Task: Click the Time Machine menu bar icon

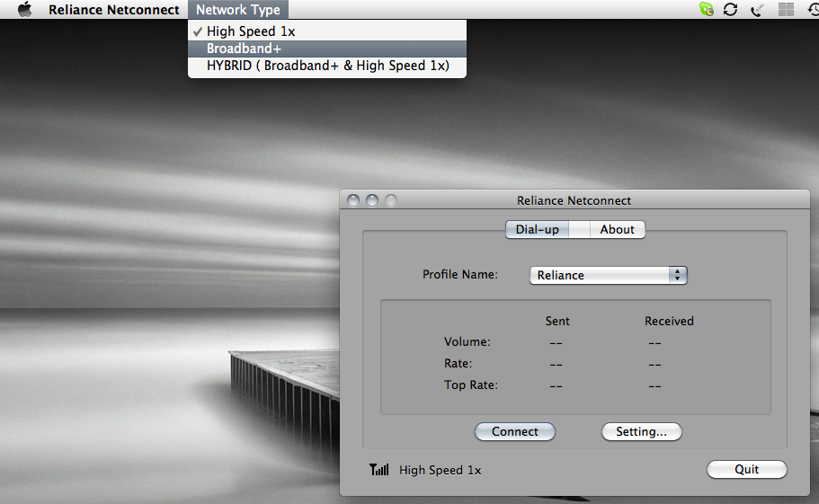Action: [814, 9]
